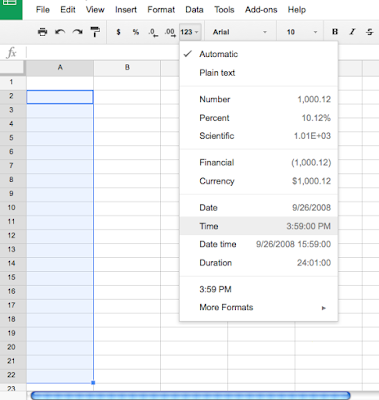Open the Help menu

coord(297,10)
